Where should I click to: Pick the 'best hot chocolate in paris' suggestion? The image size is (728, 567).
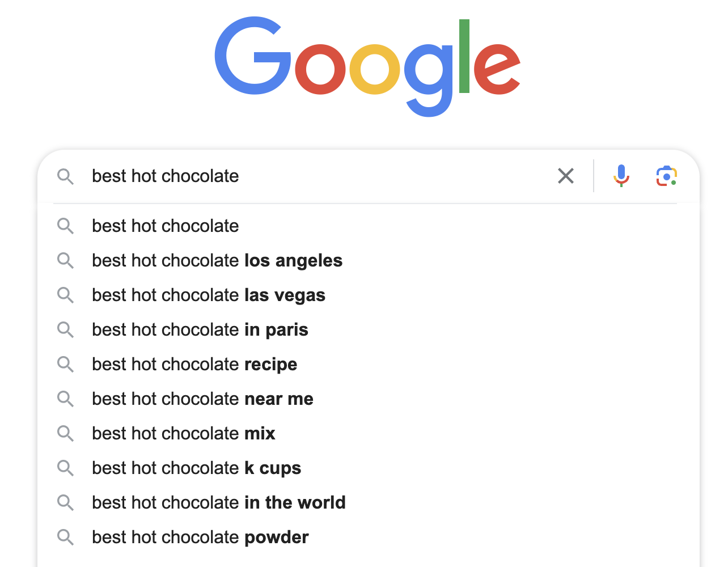click(200, 330)
